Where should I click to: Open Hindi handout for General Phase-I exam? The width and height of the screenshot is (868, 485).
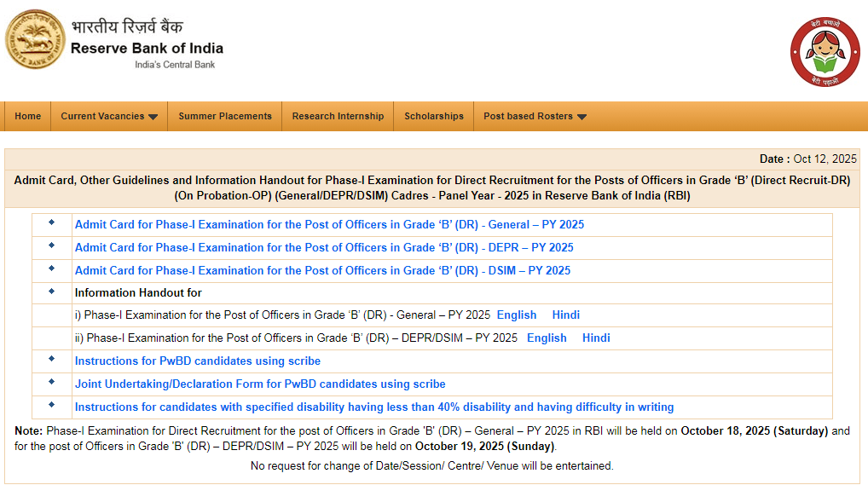click(x=566, y=315)
